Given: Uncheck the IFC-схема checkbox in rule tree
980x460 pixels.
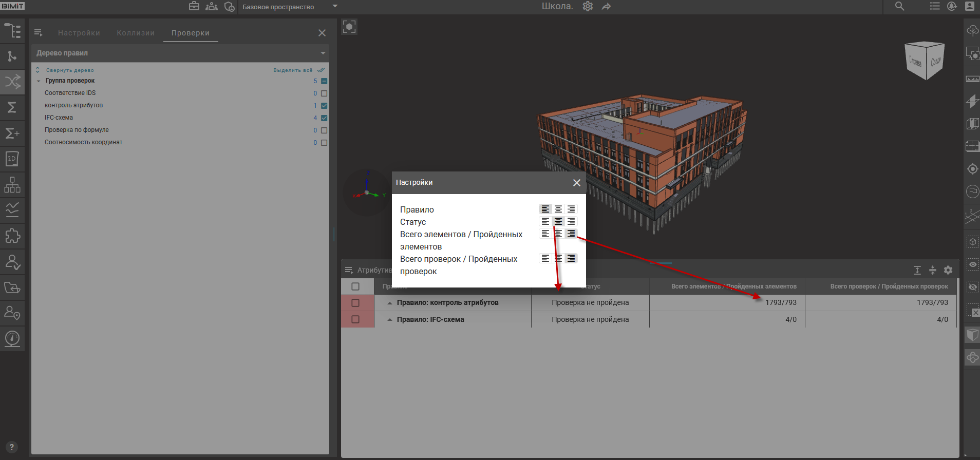Looking at the screenshot, I should (324, 118).
